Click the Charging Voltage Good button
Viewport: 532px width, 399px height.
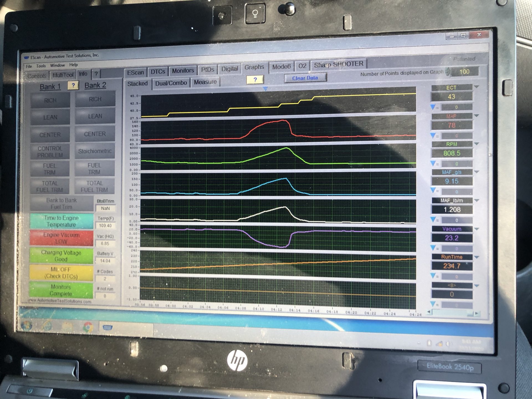click(x=61, y=256)
